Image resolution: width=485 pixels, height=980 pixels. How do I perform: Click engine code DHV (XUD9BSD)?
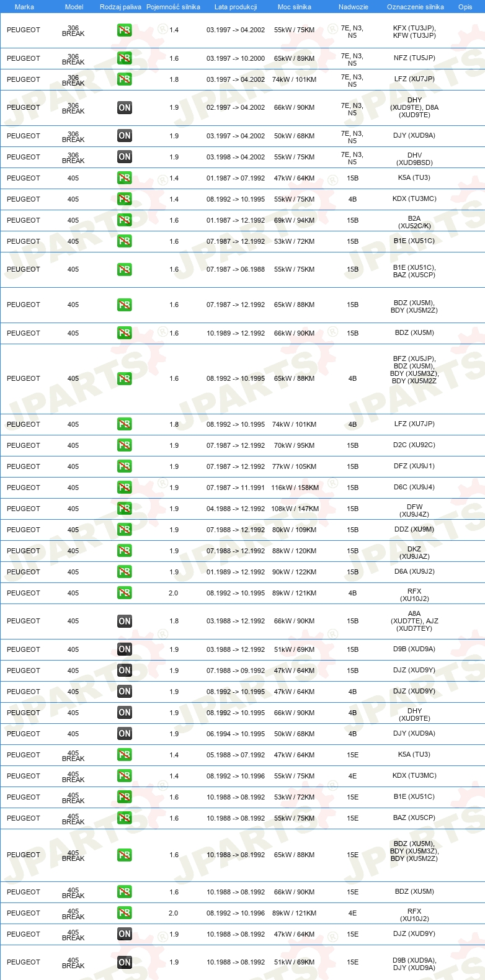point(414,159)
